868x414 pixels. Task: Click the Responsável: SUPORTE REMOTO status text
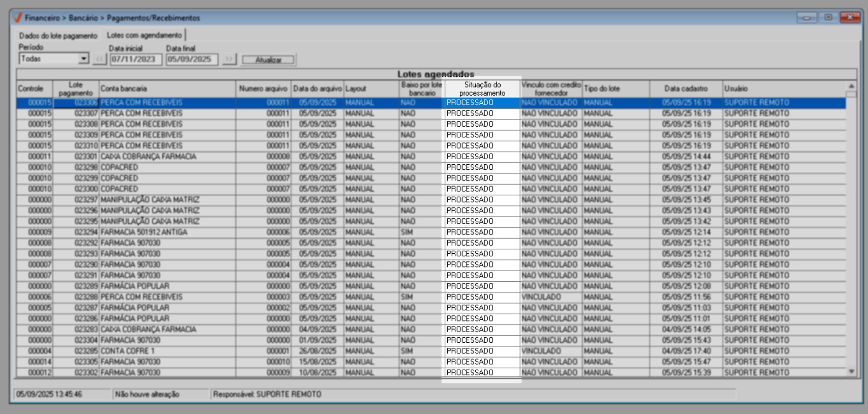[x=267, y=394]
